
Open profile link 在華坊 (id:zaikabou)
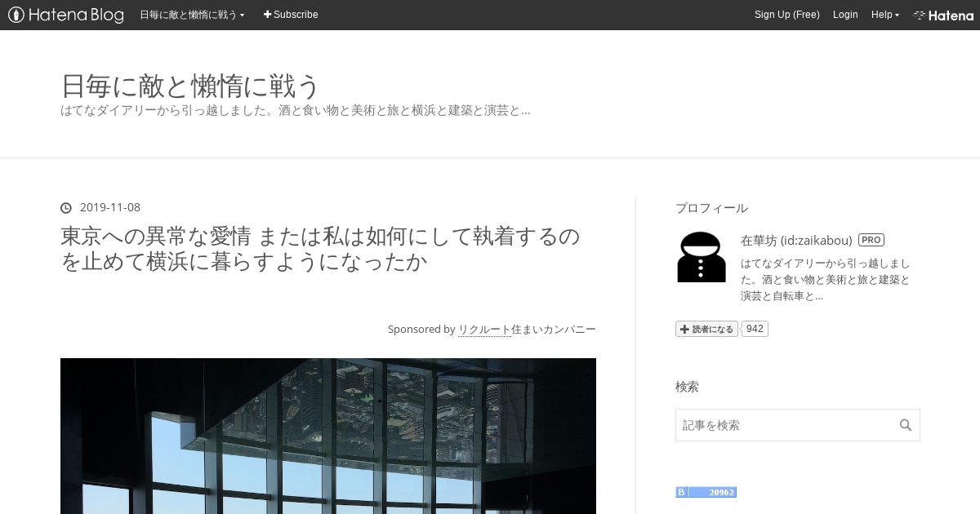coord(796,240)
